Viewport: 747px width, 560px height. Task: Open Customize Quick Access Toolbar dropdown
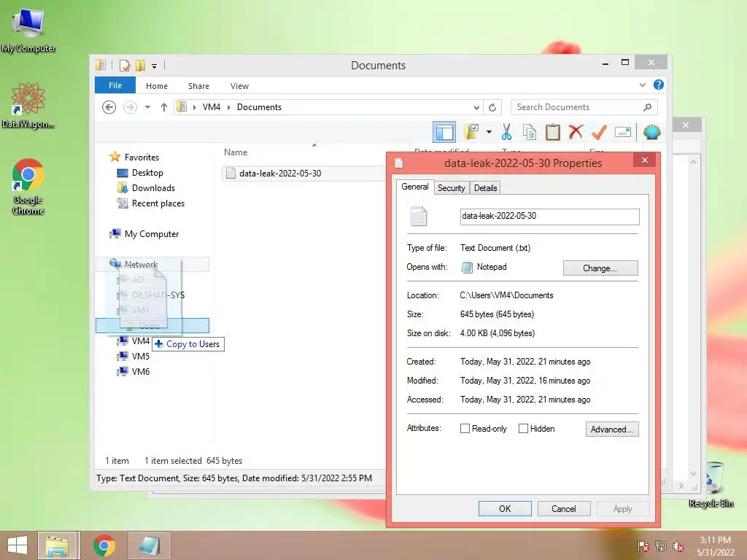155,66
